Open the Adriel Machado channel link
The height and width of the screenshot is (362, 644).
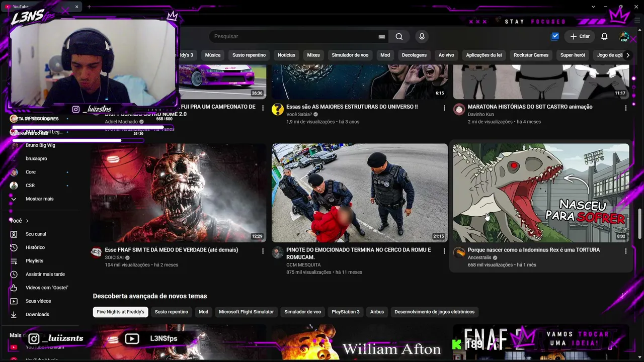coord(121,122)
